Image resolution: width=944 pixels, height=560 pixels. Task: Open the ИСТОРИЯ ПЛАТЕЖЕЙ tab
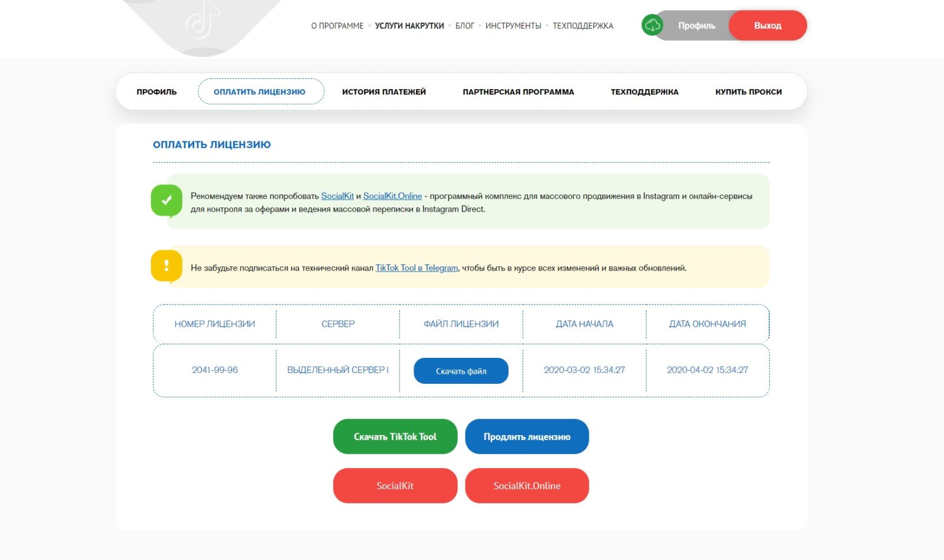pyautogui.click(x=384, y=92)
